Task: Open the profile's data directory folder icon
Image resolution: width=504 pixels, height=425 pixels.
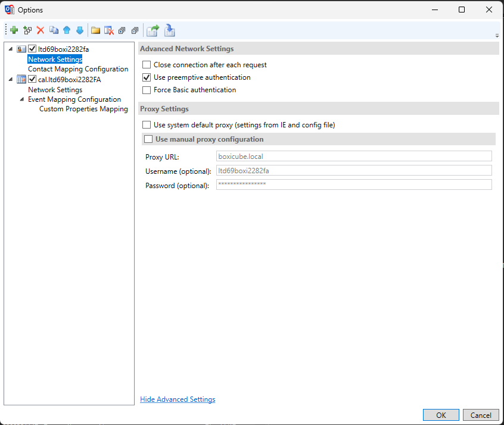Action: tap(95, 30)
